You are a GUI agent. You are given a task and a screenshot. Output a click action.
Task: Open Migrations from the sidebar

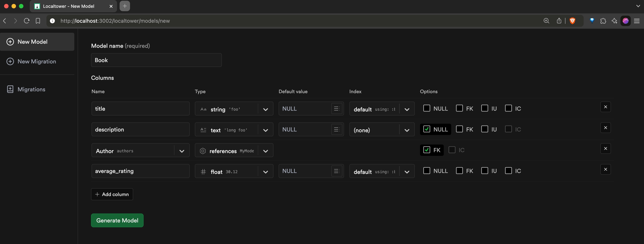(31, 89)
